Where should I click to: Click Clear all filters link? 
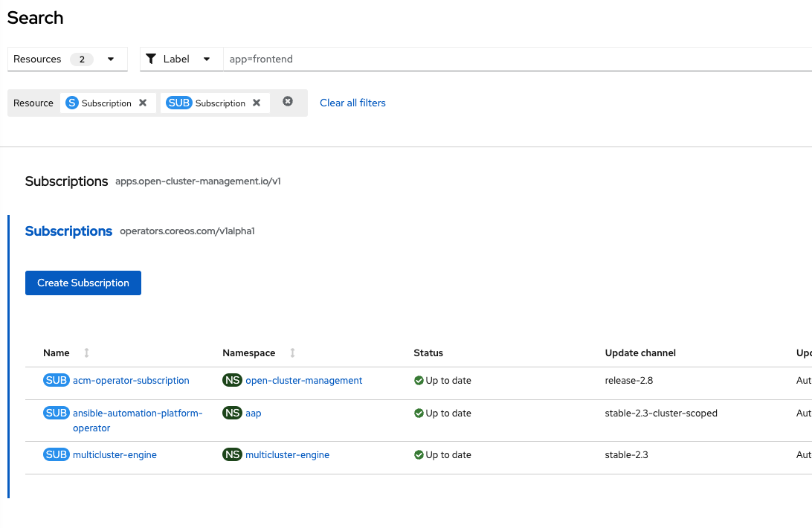pyautogui.click(x=352, y=103)
